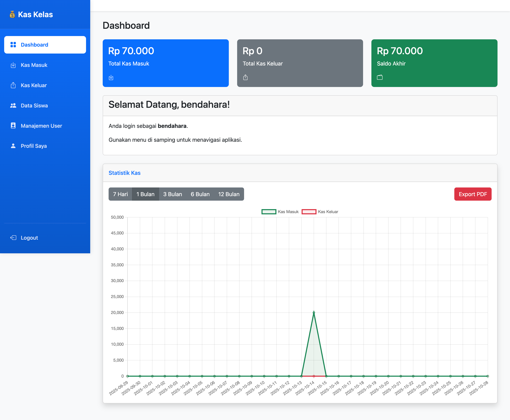This screenshot has width=510, height=420.
Task: Click the Dashboard grid icon in sidebar
Action: (13, 45)
